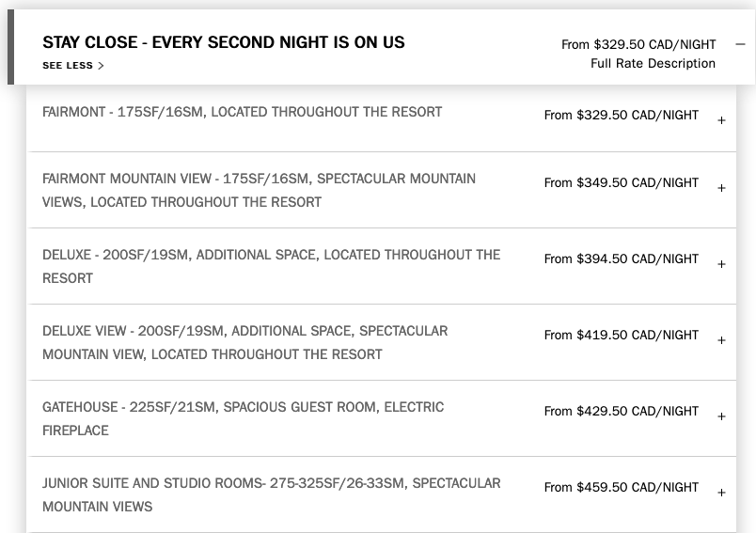756x533 pixels.
Task: Expand the Fairmont room plus icon
Action: pos(721,120)
